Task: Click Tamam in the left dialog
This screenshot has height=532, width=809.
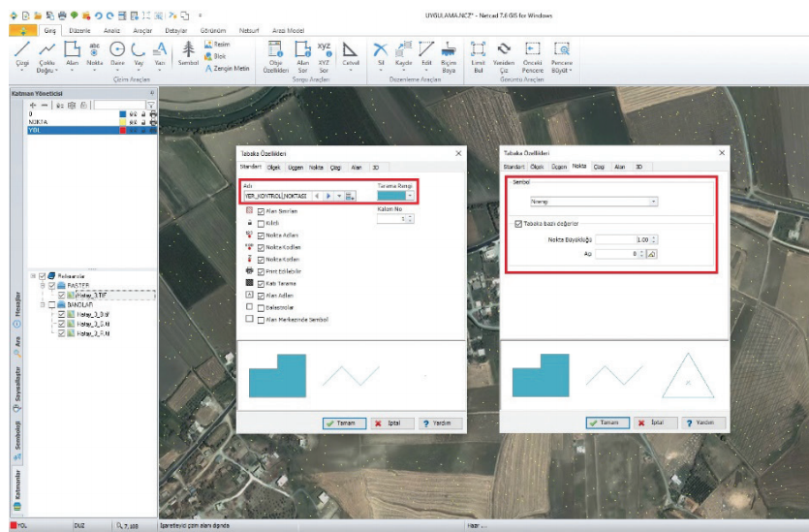Action: [344, 423]
